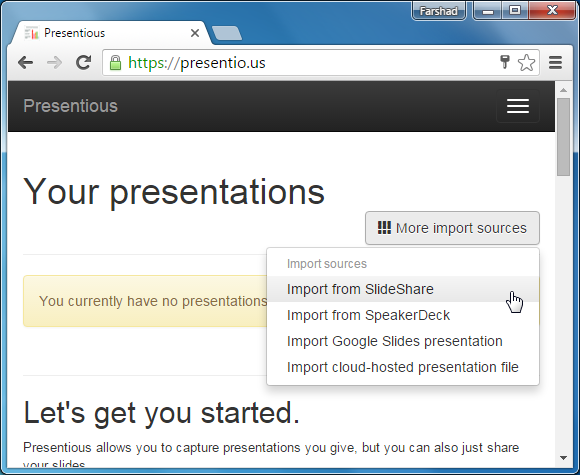Choose Import from SpeakerDeck
The width and height of the screenshot is (580, 475).
point(403,315)
